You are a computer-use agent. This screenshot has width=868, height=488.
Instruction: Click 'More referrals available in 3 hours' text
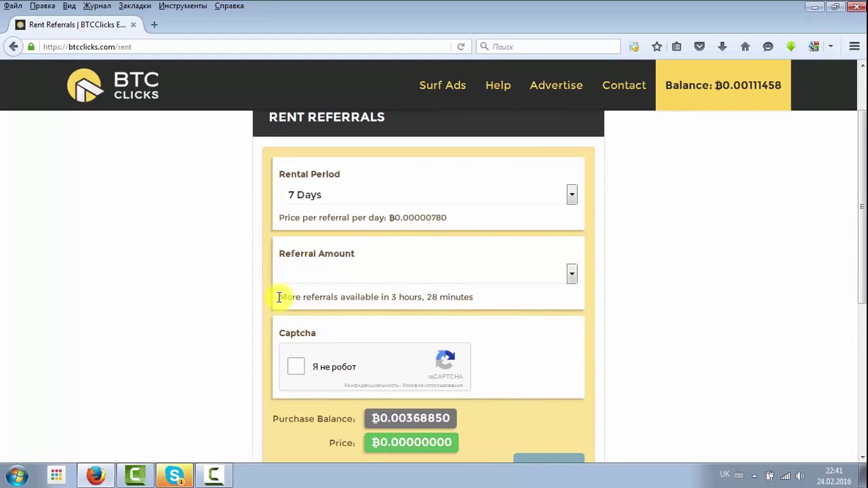coord(376,297)
